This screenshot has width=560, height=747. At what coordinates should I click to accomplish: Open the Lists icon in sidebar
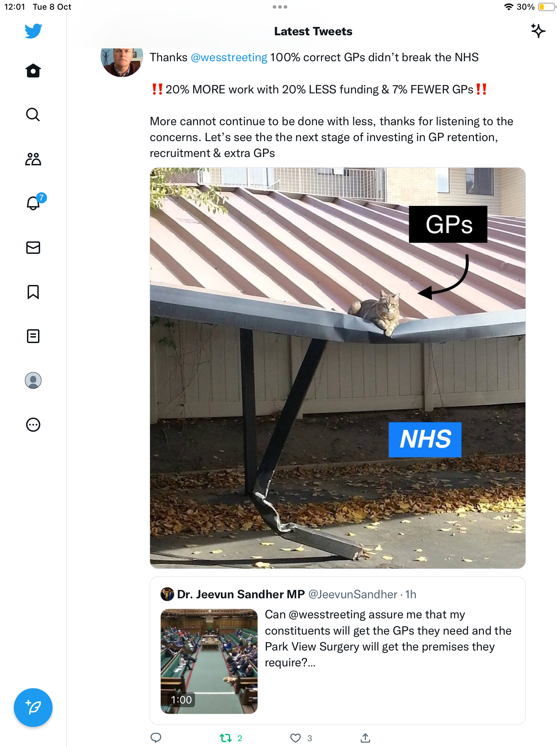point(33,336)
